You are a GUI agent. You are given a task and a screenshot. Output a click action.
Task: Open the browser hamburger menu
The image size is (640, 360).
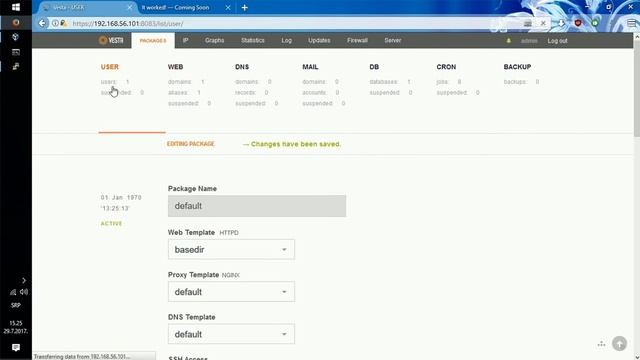tap(631, 23)
